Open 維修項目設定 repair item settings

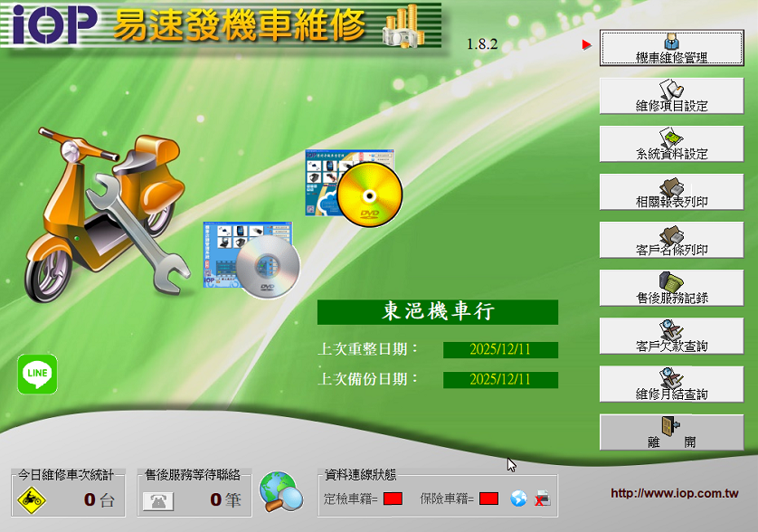pos(671,96)
